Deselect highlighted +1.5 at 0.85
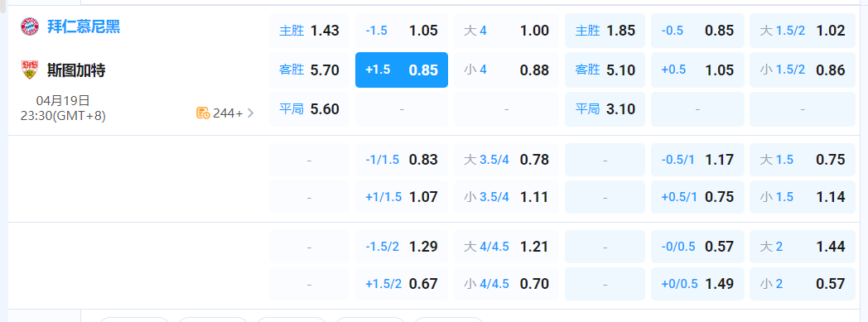868x322 pixels. coord(402,70)
